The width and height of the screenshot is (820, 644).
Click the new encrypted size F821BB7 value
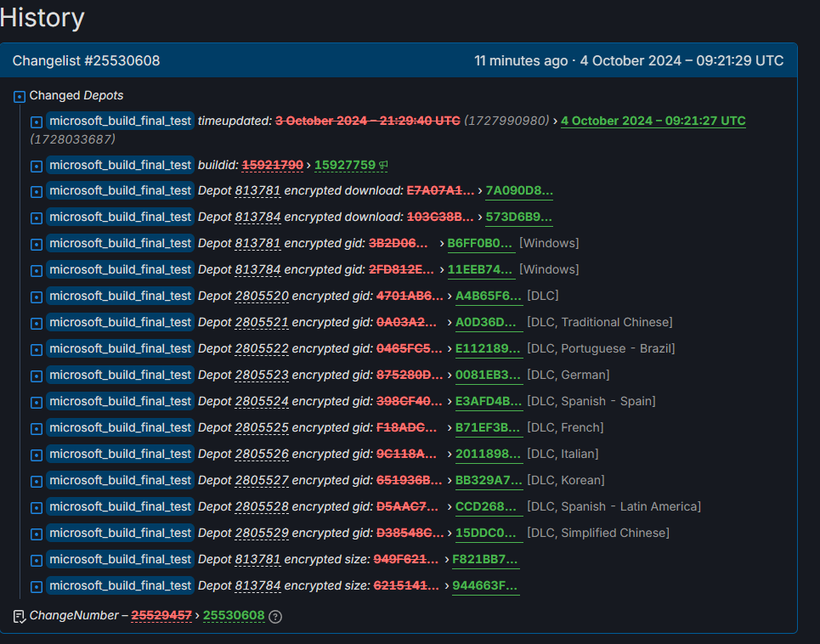click(x=485, y=559)
